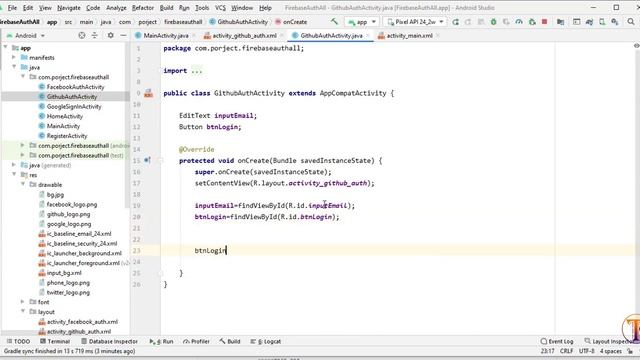Hide the Project panel with minus icon
Screen dimensions: 640x360
point(123,36)
